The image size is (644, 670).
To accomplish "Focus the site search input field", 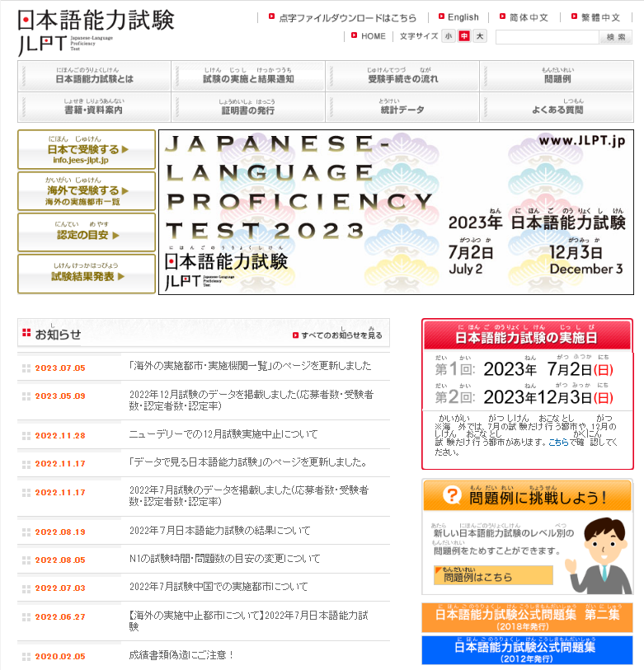I will [548, 37].
